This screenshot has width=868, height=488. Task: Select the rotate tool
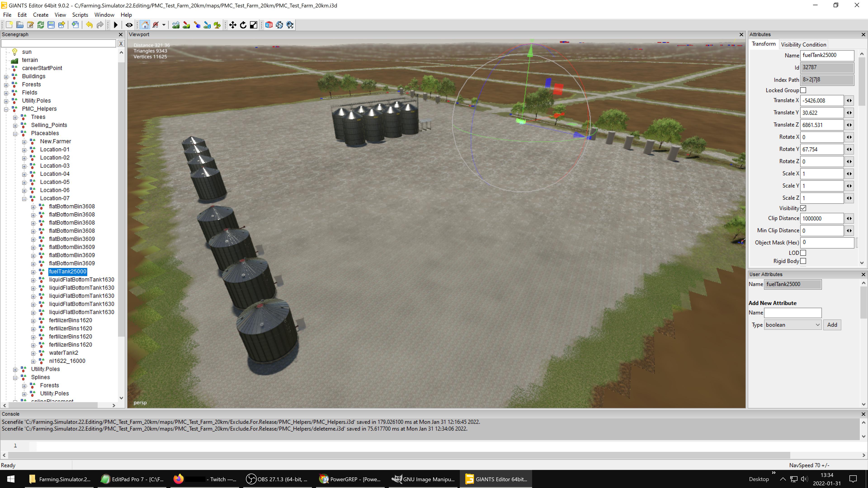tap(243, 25)
